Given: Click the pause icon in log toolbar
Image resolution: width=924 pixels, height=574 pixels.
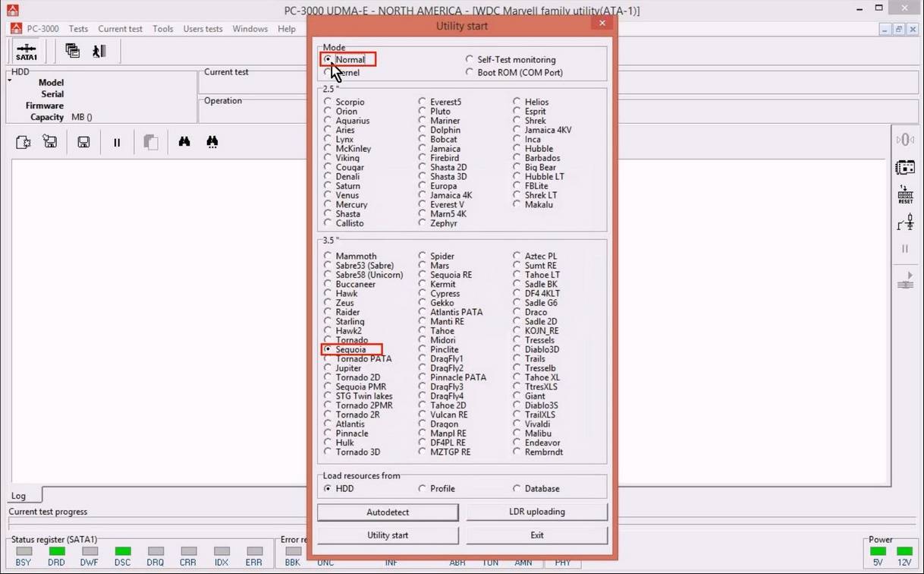Looking at the screenshot, I should point(117,142).
